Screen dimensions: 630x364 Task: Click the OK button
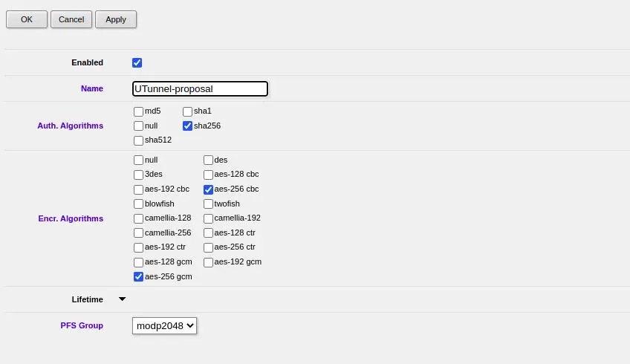click(x=27, y=19)
